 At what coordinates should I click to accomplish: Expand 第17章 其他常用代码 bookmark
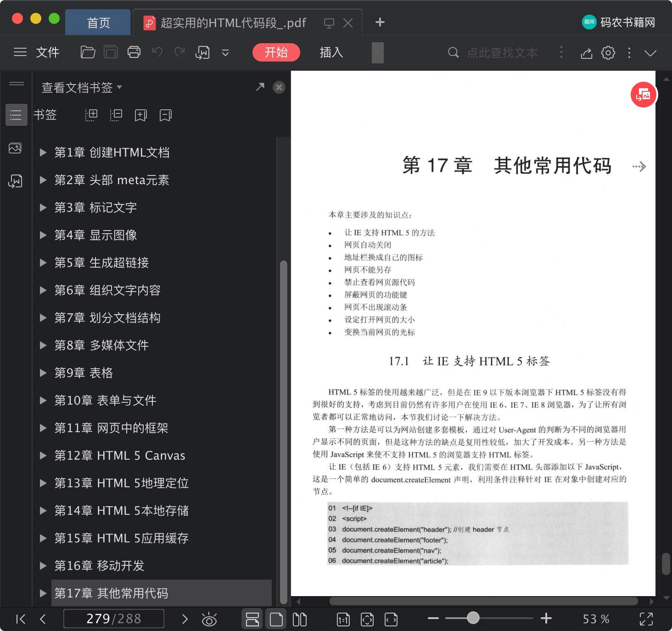43,593
